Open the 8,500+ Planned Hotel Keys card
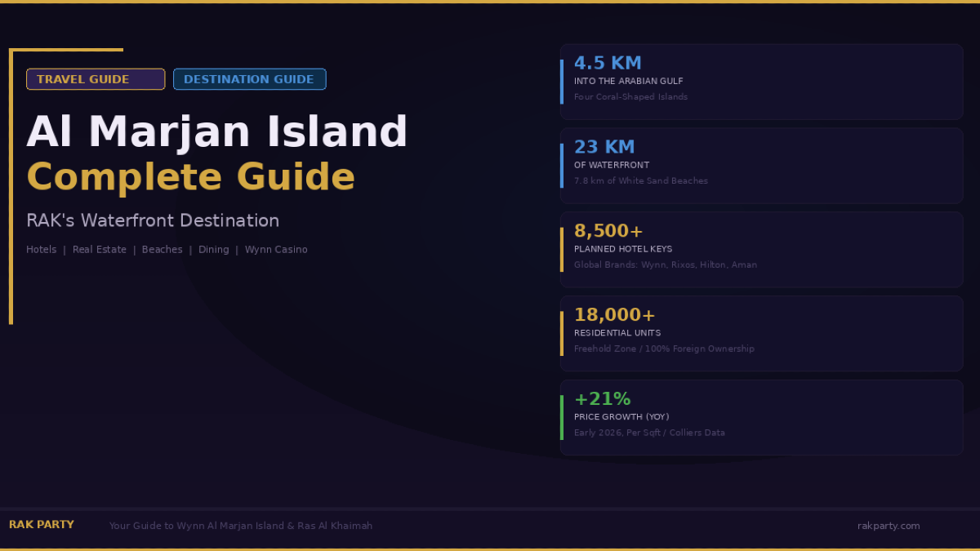The image size is (980, 551). (761, 249)
